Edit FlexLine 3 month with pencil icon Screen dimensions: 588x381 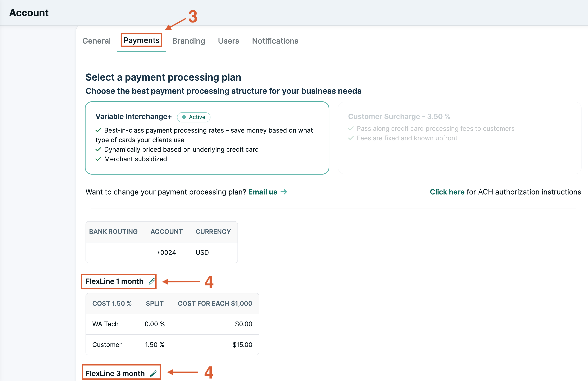click(153, 373)
